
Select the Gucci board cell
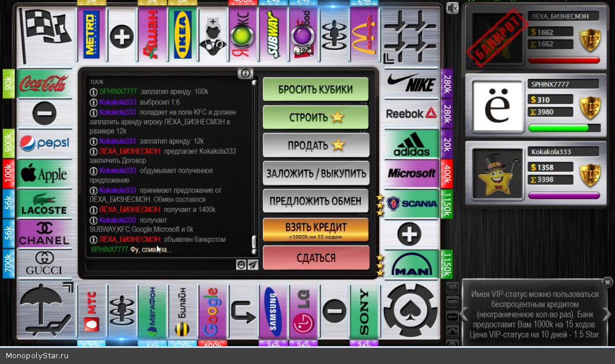click(44, 264)
